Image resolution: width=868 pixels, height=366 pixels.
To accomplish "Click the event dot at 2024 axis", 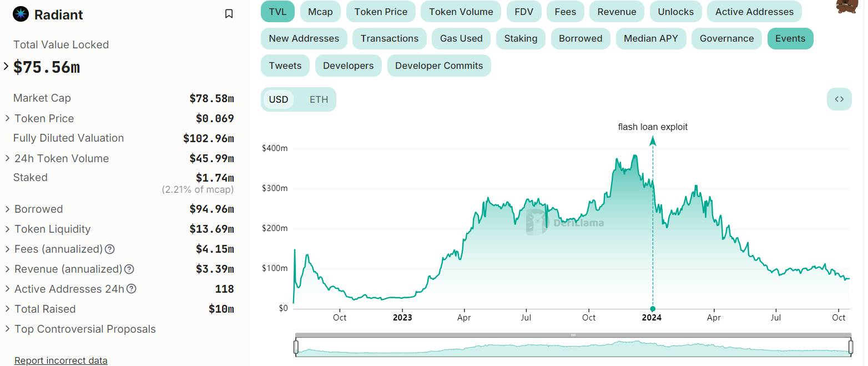I will pos(653,309).
